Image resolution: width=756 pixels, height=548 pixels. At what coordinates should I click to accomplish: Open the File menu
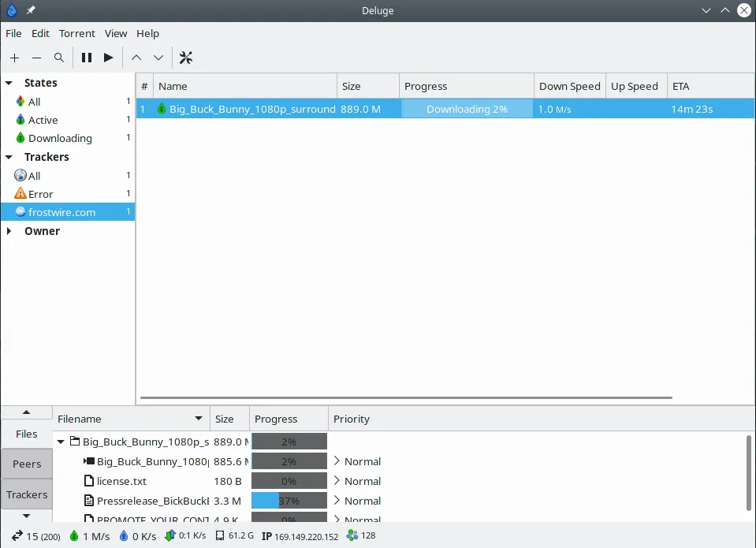tap(13, 33)
